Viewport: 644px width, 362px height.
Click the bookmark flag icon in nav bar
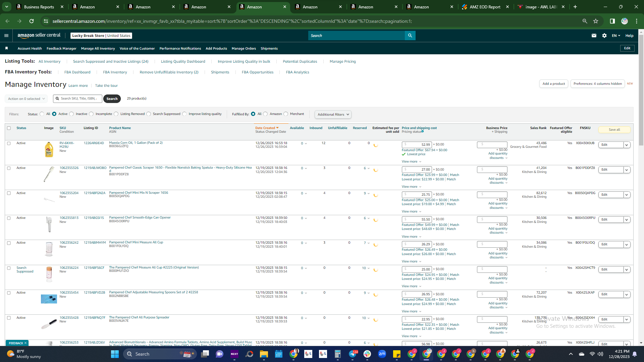pyautogui.click(x=6, y=48)
